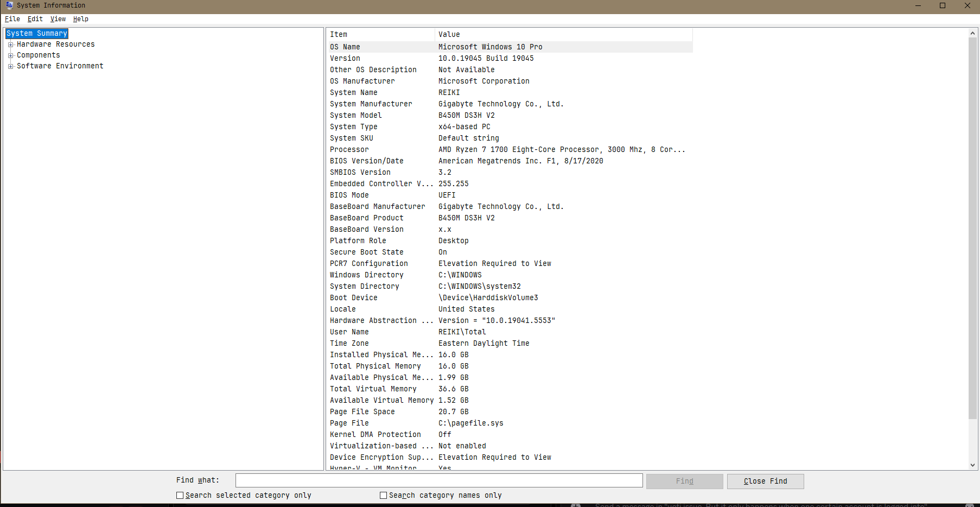The image size is (980, 507).
Task: Click the vertical scrollbar thumb
Action: [x=973, y=228]
